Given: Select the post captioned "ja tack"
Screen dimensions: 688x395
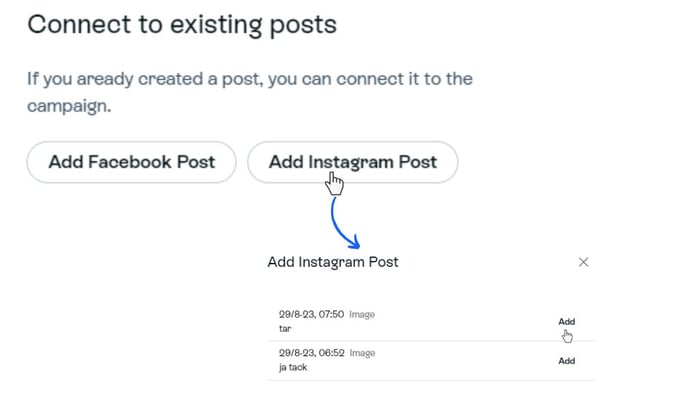Looking at the screenshot, I should point(293,367).
